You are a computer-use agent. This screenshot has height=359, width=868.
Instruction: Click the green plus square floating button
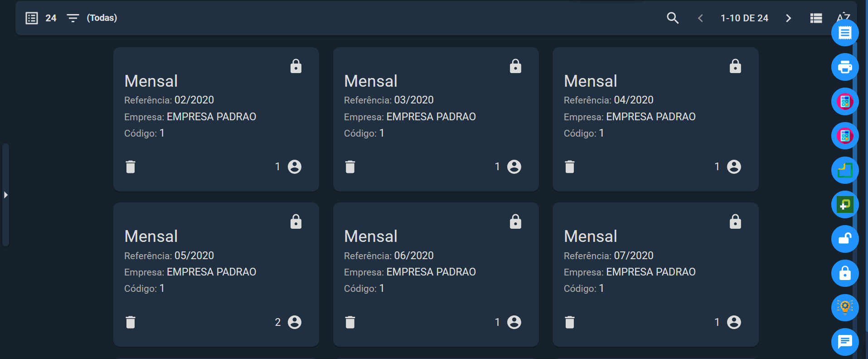pyautogui.click(x=845, y=205)
